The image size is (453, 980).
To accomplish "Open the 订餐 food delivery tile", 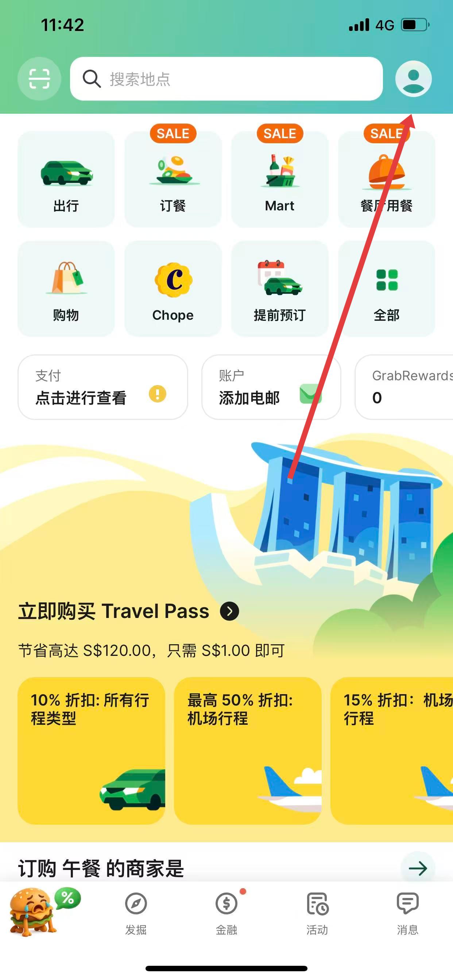I will [173, 179].
